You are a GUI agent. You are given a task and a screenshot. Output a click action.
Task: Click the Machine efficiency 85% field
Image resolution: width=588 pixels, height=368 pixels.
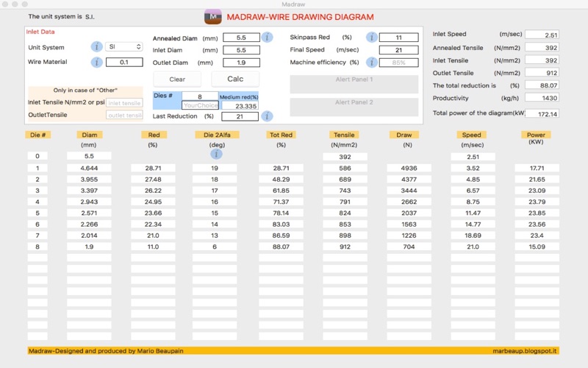(398, 63)
